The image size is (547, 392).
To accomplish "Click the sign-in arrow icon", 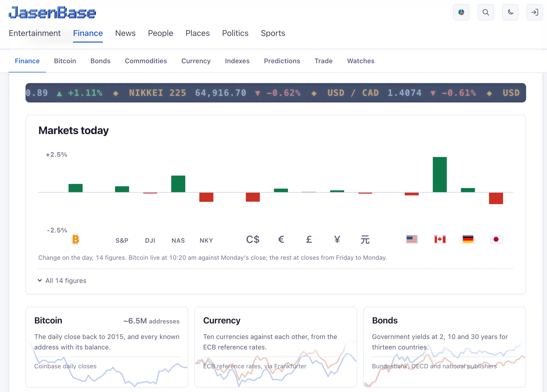I will (x=534, y=12).
